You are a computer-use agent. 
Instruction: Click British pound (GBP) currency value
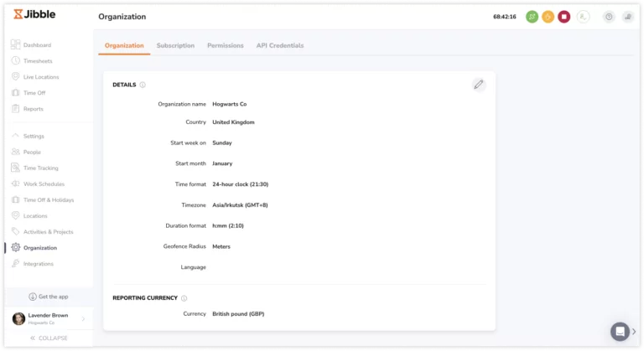[x=238, y=313]
